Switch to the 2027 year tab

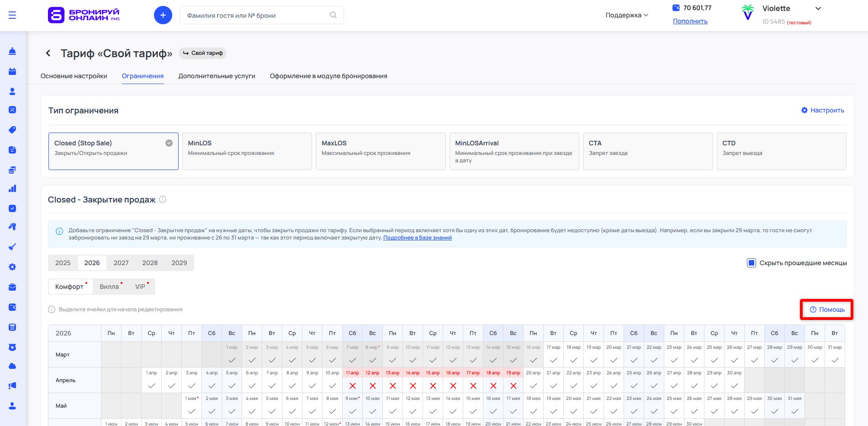121,263
